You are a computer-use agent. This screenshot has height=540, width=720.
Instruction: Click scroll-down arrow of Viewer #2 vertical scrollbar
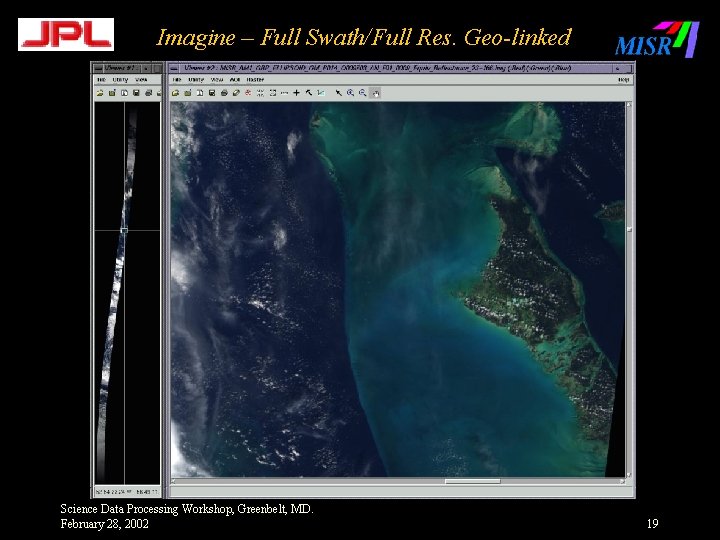pyautogui.click(x=629, y=475)
